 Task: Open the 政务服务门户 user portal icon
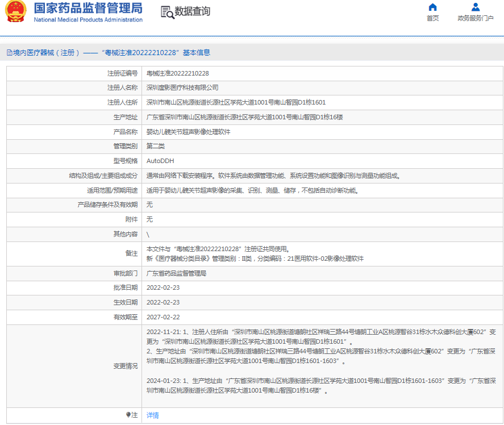pyautogui.click(x=476, y=7)
